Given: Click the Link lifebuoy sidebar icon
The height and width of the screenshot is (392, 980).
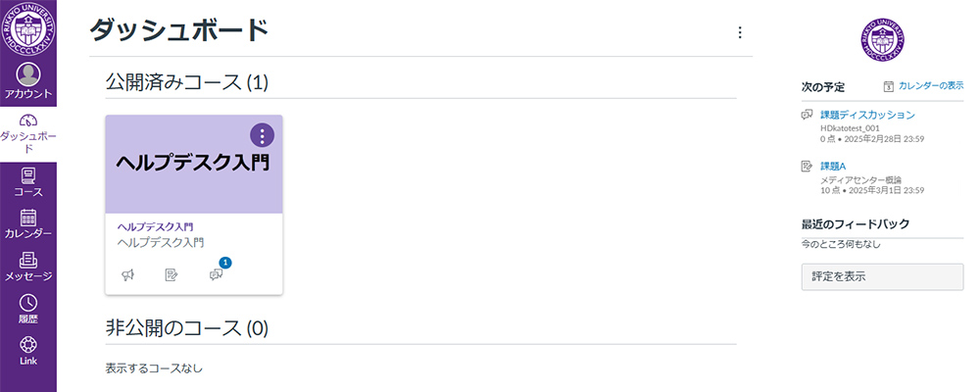Looking at the screenshot, I should pos(28,345).
